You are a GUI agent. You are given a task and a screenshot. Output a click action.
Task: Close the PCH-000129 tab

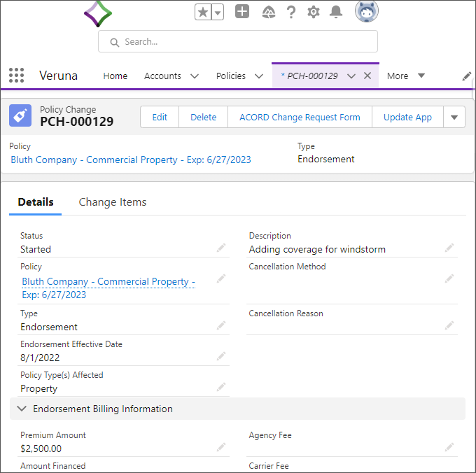tap(367, 76)
